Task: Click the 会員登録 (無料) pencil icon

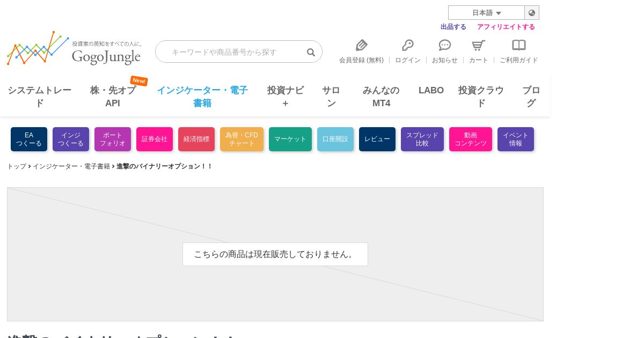Action: click(362, 45)
